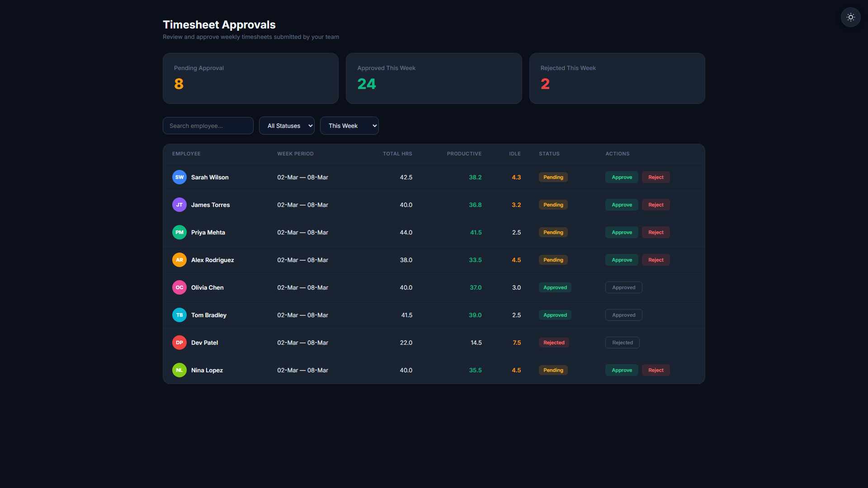Click the Status column header
The width and height of the screenshot is (868, 488).
coord(549,154)
